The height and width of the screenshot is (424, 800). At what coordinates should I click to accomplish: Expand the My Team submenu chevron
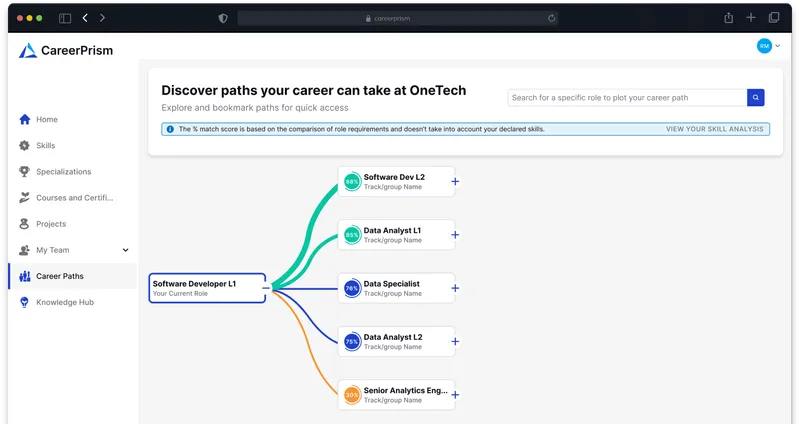point(126,250)
